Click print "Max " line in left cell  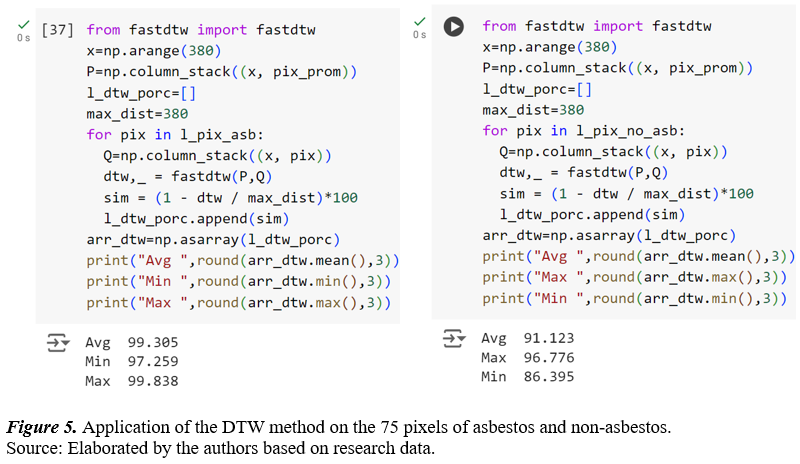click(x=239, y=303)
